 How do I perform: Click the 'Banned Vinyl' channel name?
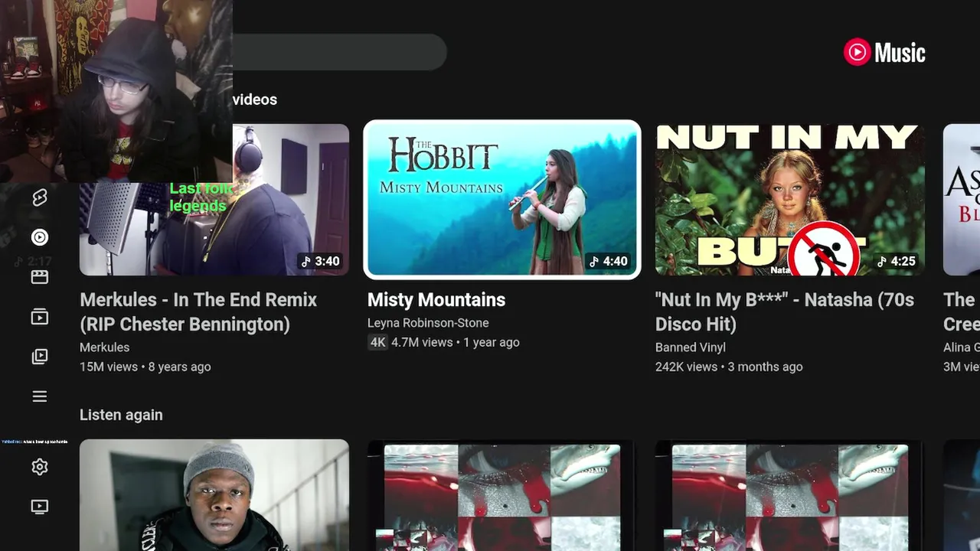coord(691,347)
